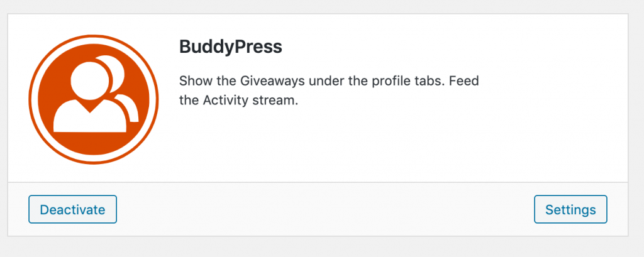The width and height of the screenshot is (644, 257).
Task: Click 'the Activity stream.' text line
Action: pos(238,101)
